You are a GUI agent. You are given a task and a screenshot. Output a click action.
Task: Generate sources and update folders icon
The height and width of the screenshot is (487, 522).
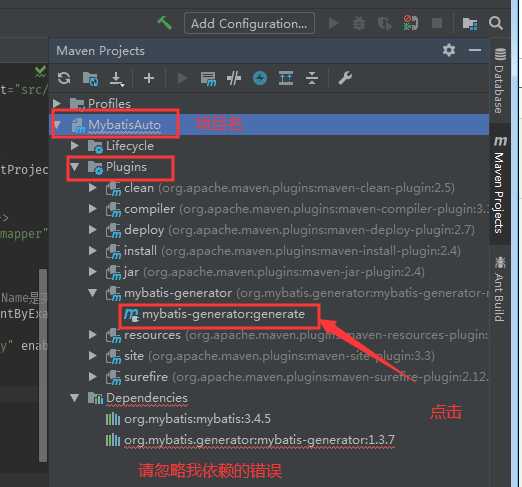click(x=90, y=79)
